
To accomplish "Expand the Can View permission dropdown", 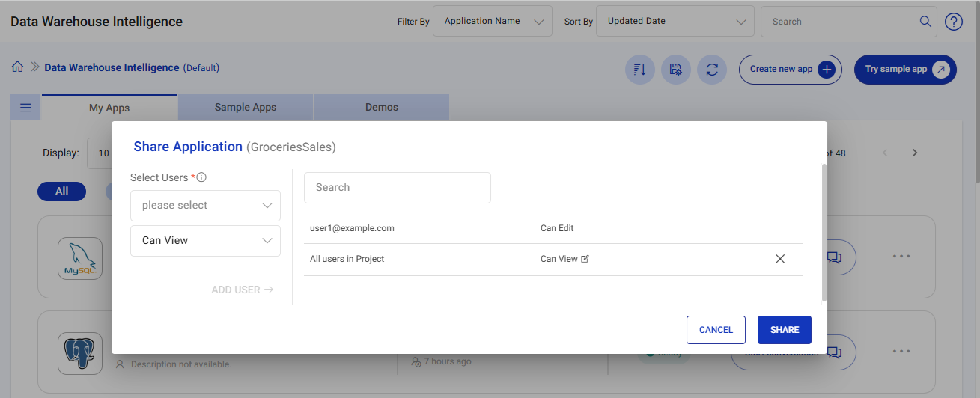I will point(205,241).
